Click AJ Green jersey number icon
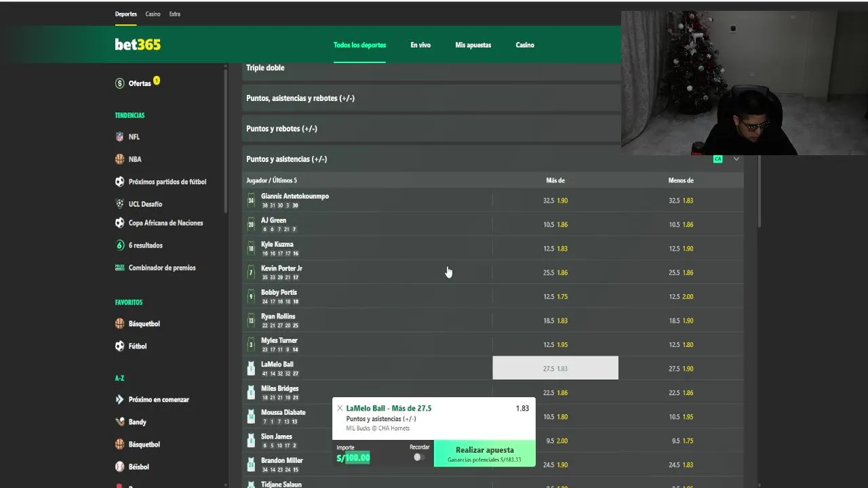868x488 pixels. 251,224
